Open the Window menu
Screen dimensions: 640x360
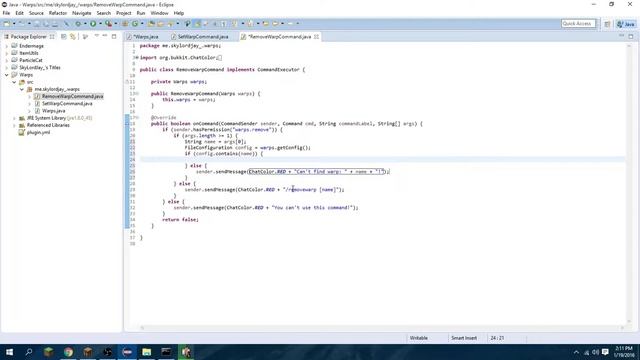pos(159,13)
